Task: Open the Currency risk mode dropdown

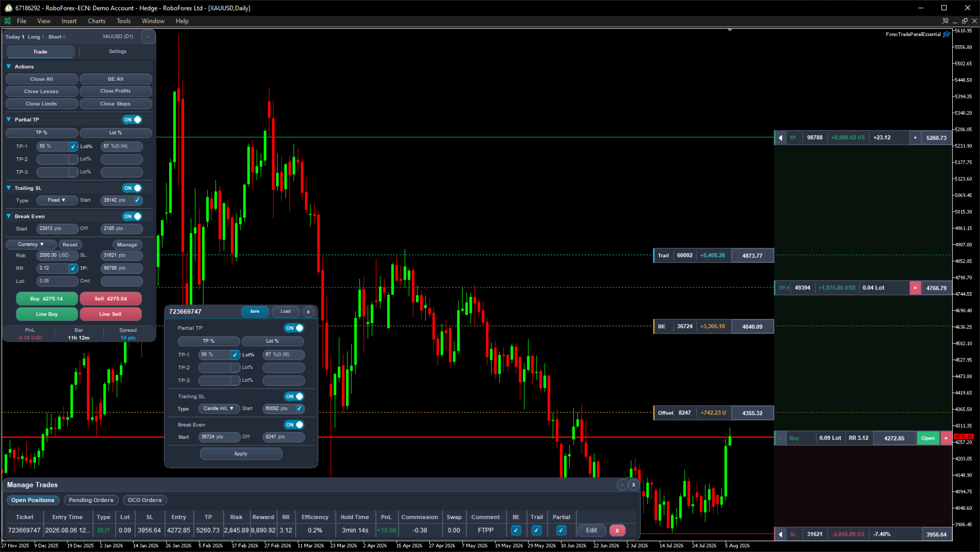Action: point(31,245)
